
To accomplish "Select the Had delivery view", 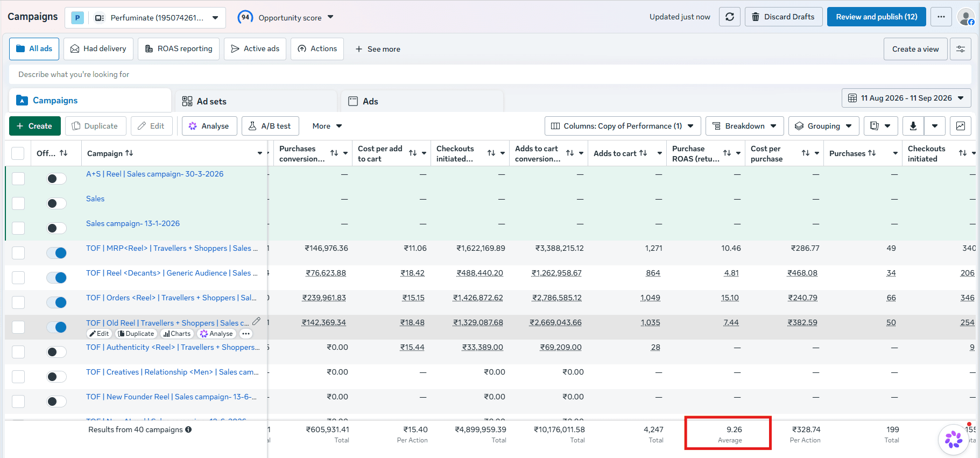I will (98, 49).
